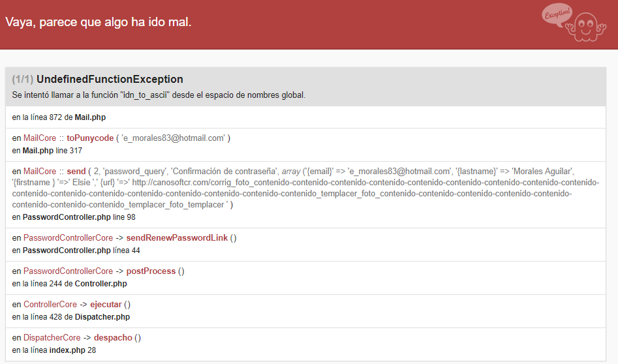The image size is (618, 364).
Task: Click the postProcess method name
Action: point(151,271)
